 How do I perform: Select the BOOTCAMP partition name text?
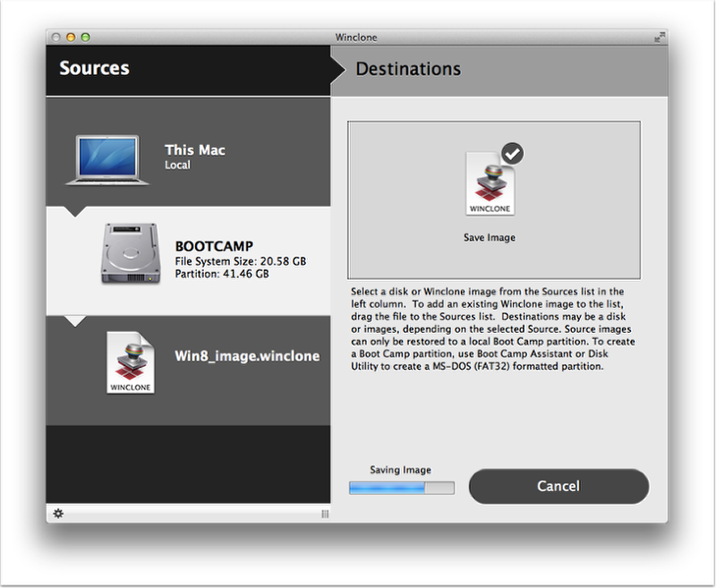[x=214, y=245]
